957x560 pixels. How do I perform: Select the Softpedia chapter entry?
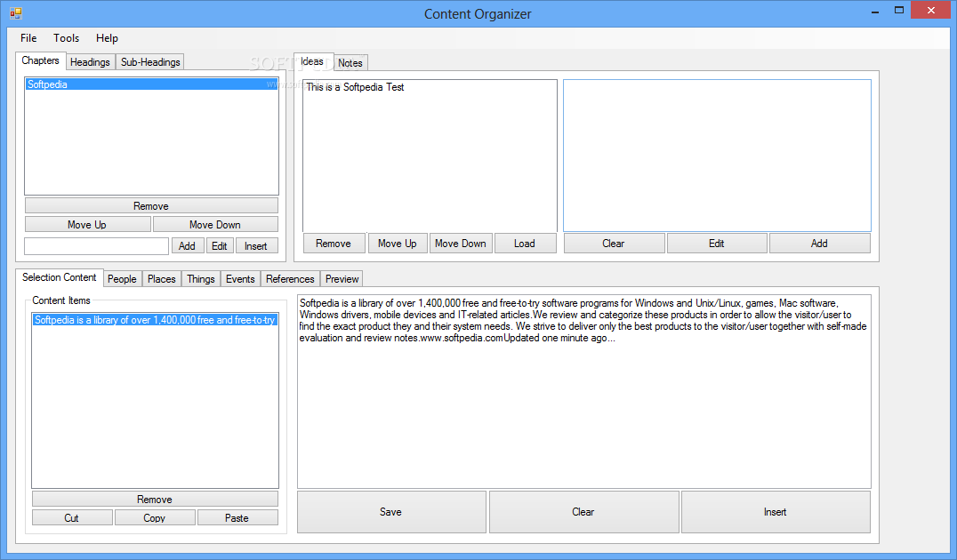tap(151, 84)
